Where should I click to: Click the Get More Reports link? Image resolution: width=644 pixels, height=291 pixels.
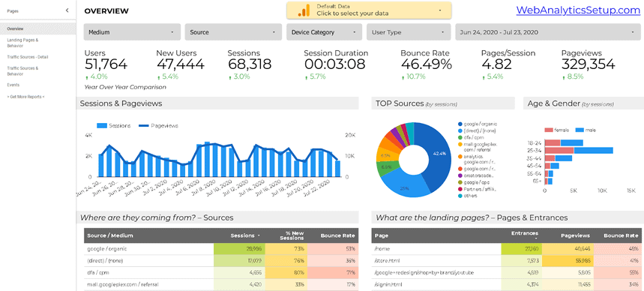[x=25, y=97]
